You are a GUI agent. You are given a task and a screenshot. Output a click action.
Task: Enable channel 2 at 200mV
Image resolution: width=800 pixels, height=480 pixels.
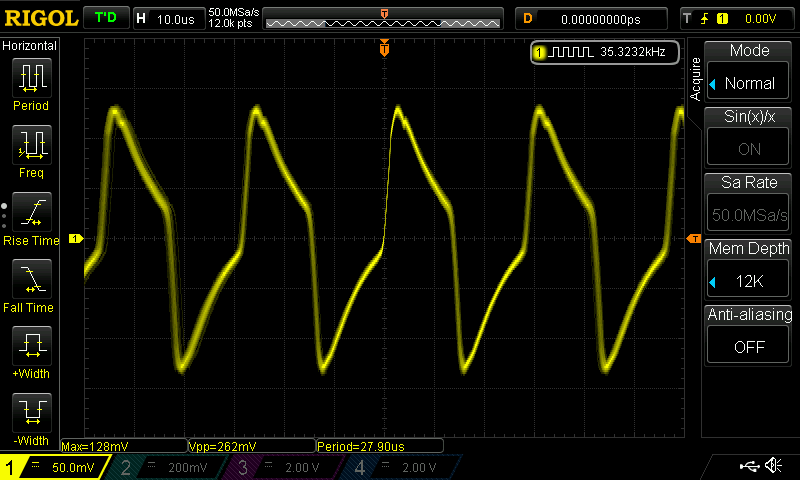click(168, 467)
